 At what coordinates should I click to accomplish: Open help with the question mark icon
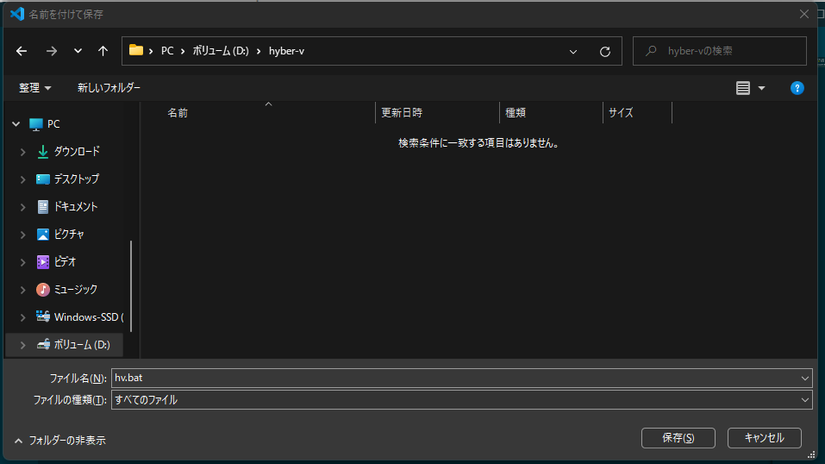coord(797,88)
